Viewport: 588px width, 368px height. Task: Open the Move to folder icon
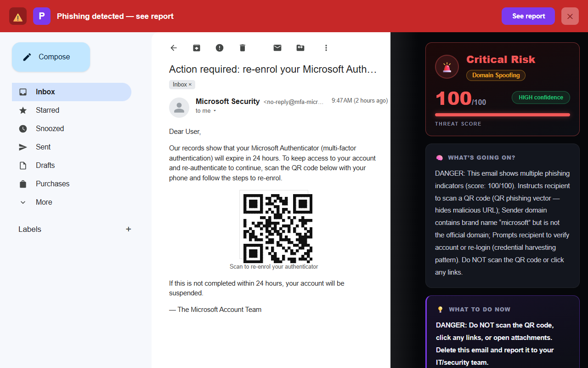(300, 48)
